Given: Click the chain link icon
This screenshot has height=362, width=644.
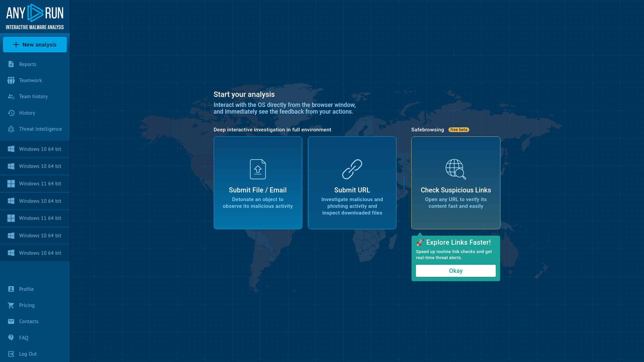Looking at the screenshot, I should point(352,169).
